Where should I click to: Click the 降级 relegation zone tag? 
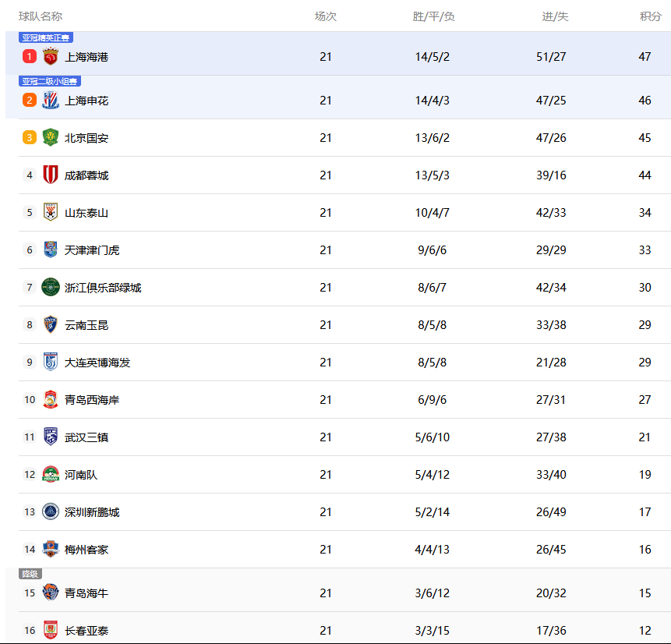click(x=30, y=574)
